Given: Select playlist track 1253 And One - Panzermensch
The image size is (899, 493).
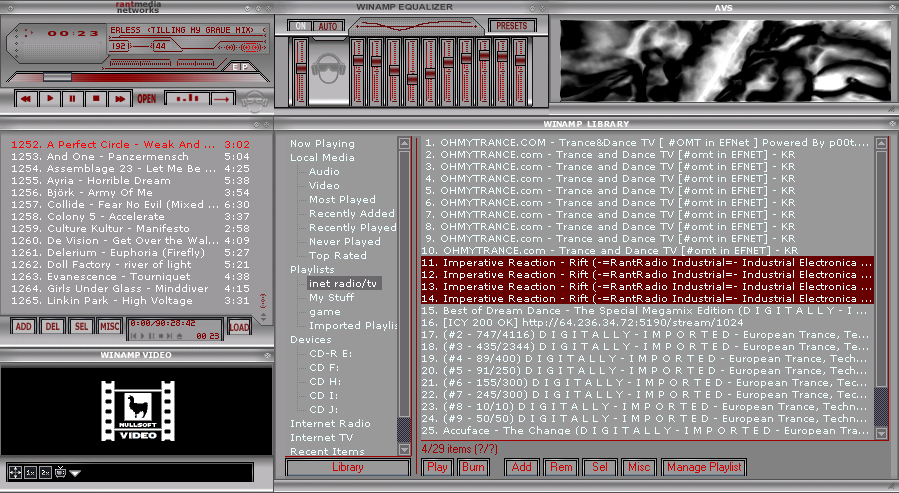Looking at the screenshot, I should (x=130, y=156).
